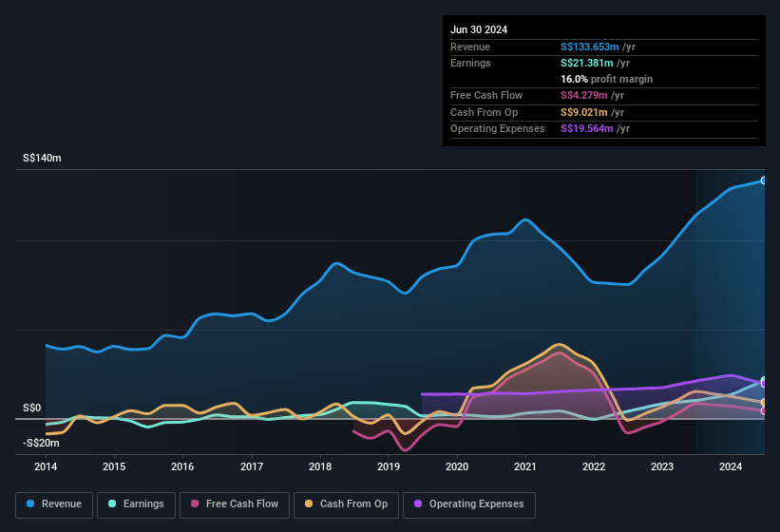
Task: Click the pink Free Cash Flow legend dot
Action: pyautogui.click(x=195, y=503)
